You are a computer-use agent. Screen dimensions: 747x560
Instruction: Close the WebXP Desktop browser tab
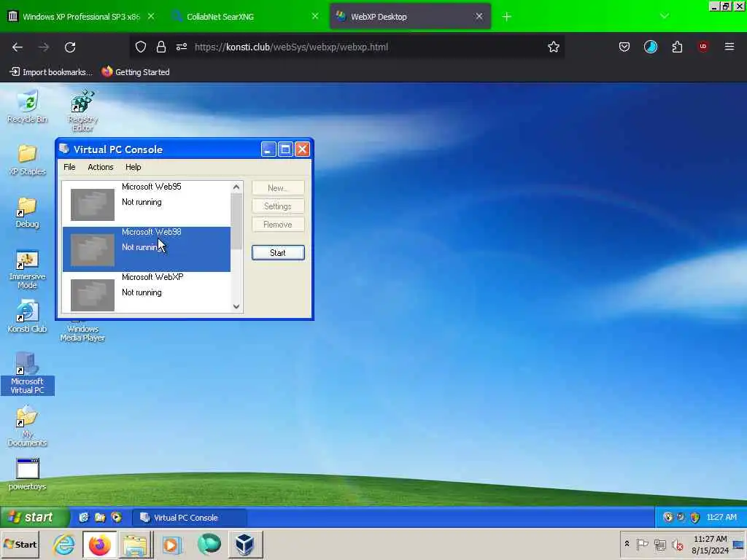click(x=479, y=17)
